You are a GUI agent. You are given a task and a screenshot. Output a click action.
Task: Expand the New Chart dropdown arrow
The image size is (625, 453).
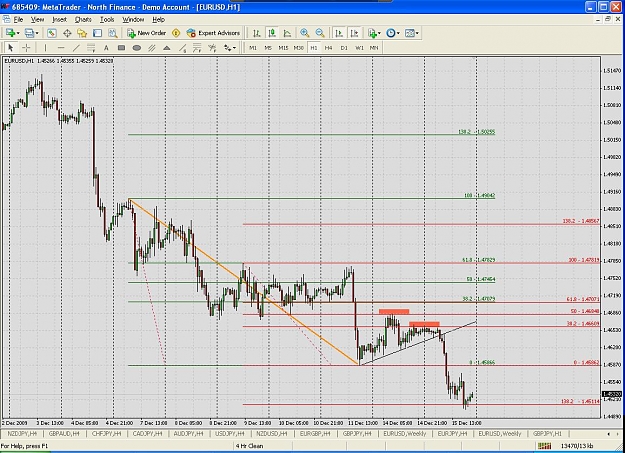[x=18, y=33]
